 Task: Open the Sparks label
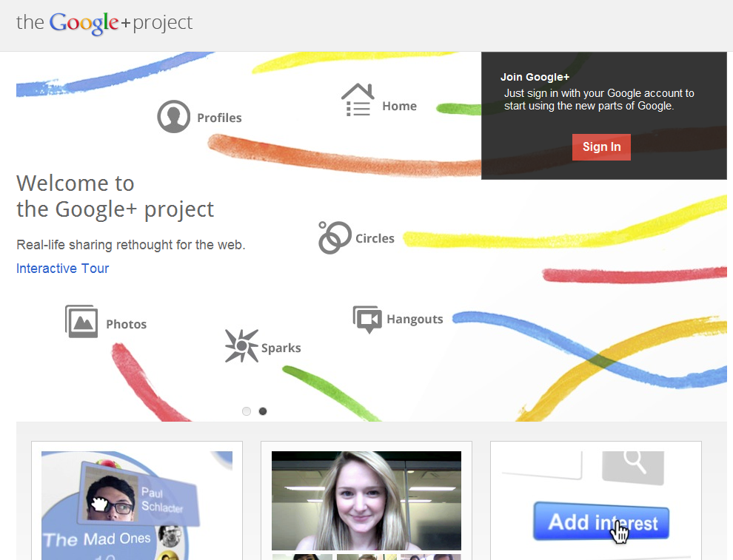coord(281,348)
